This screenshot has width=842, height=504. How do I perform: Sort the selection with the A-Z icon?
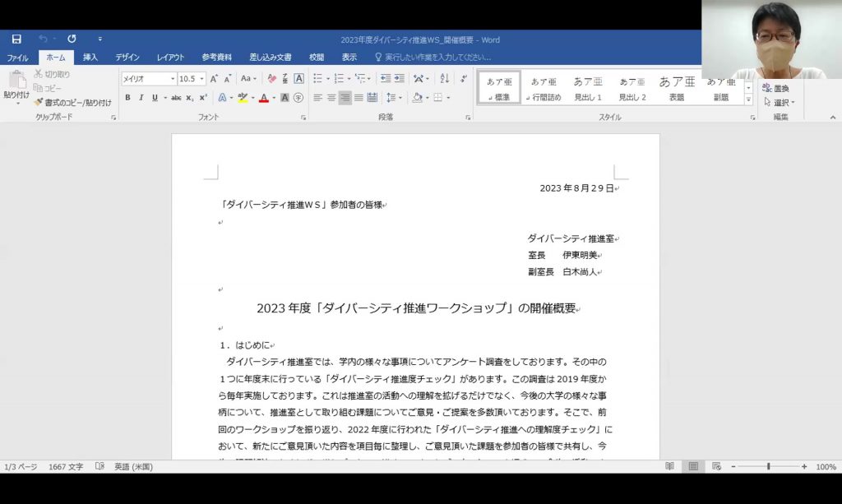[444, 79]
